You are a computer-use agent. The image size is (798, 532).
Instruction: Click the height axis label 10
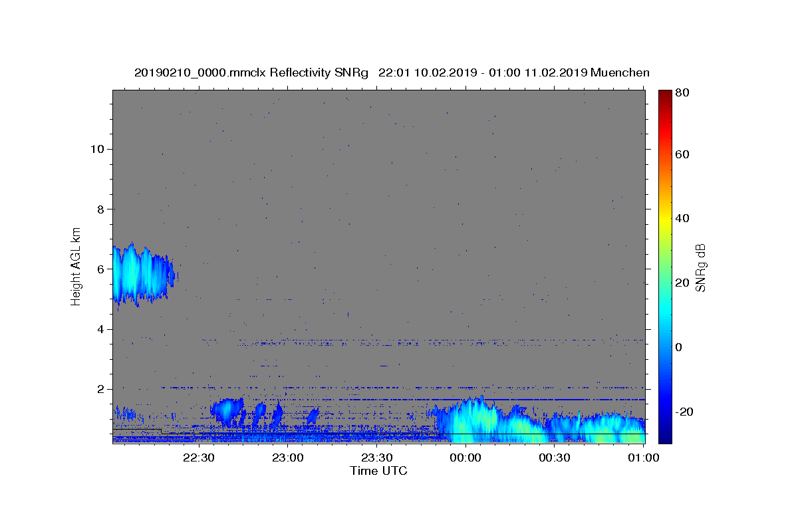[x=98, y=149]
